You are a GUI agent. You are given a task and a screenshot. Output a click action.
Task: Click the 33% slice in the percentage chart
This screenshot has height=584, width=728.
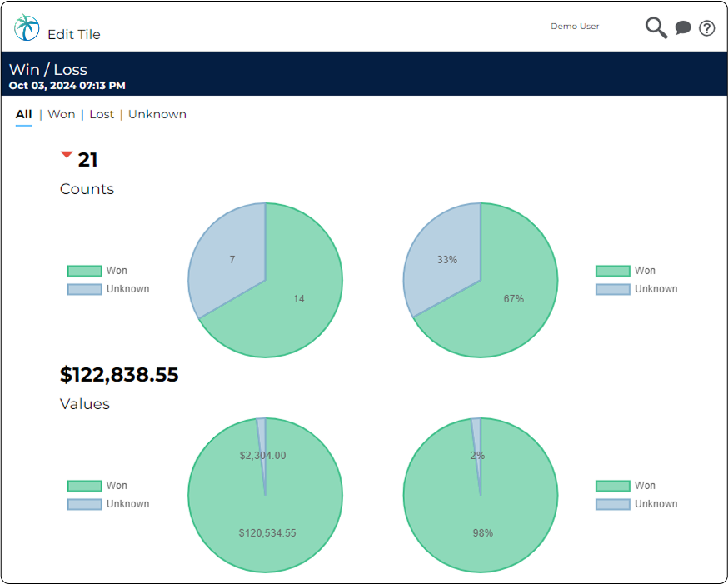click(x=446, y=259)
